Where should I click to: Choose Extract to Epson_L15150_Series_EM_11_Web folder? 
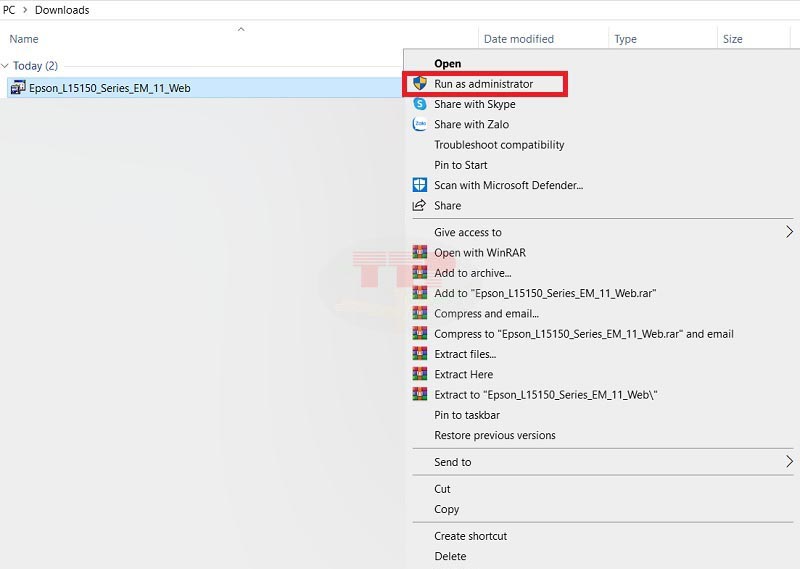click(x=545, y=394)
